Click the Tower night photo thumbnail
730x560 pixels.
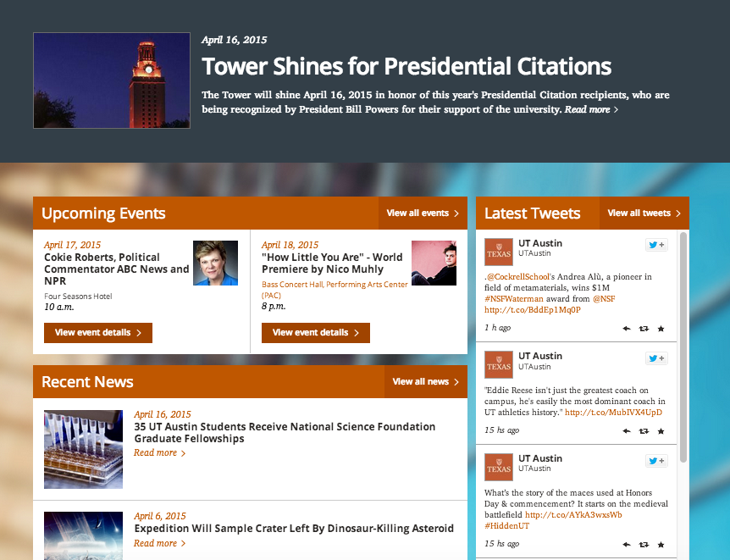point(112,80)
